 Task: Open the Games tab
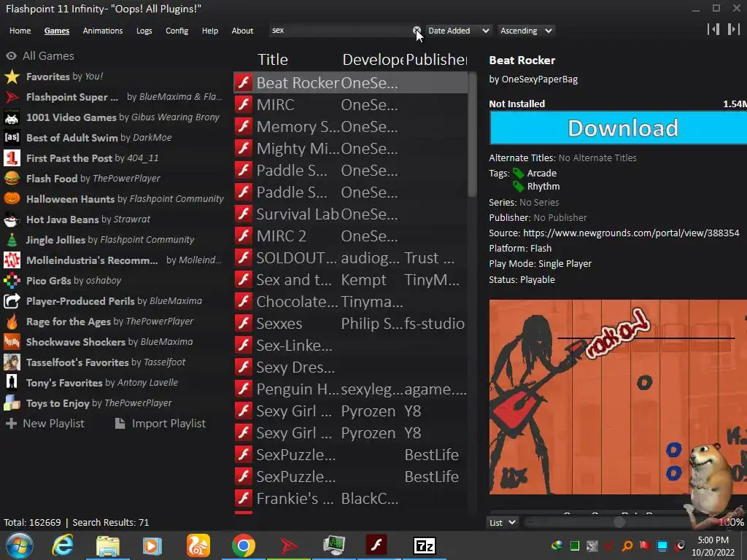coord(57,31)
